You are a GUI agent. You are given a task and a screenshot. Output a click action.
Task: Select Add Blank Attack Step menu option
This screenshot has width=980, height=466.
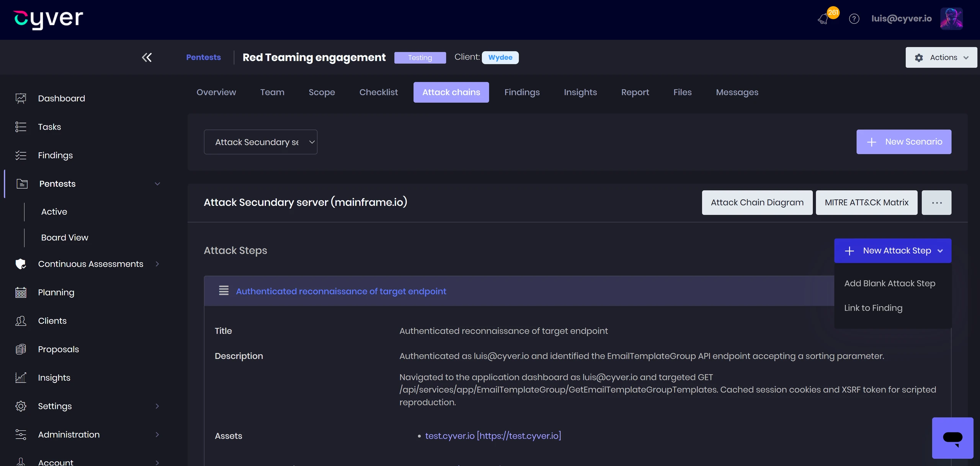pyautogui.click(x=890, y=284)
